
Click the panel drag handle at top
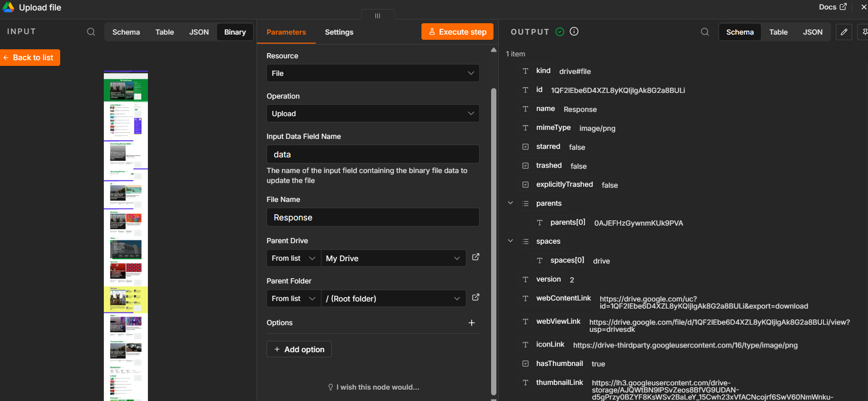pos(377,16)
